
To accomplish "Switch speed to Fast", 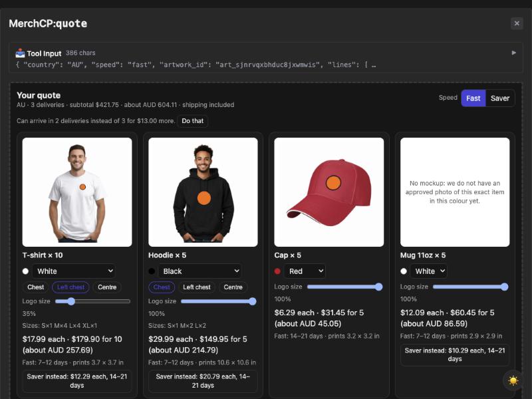I will click(473, 98).
